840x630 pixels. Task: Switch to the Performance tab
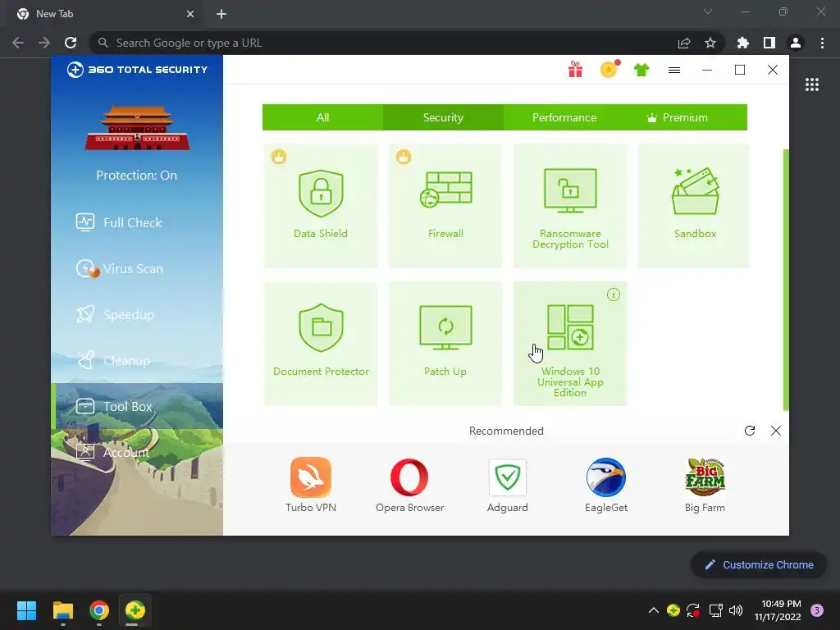(x=564, y=117)
